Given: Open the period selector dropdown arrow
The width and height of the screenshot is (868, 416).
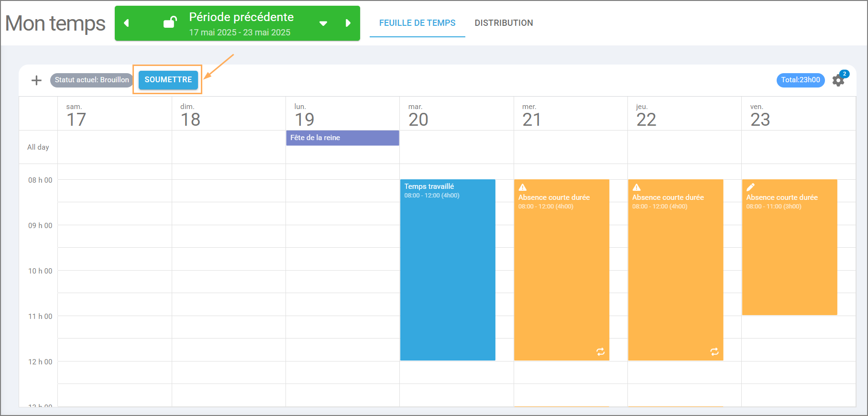Looking at the screenshot, I should 323,23.
